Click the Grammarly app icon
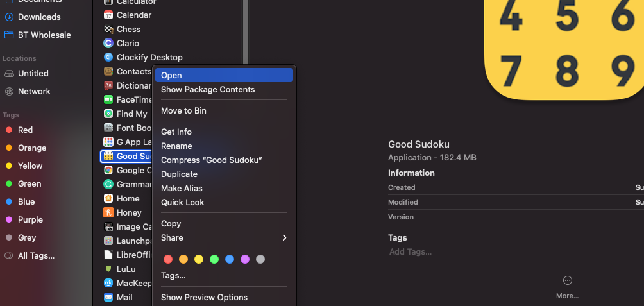 pyautogui.click(x=108, y=184)
